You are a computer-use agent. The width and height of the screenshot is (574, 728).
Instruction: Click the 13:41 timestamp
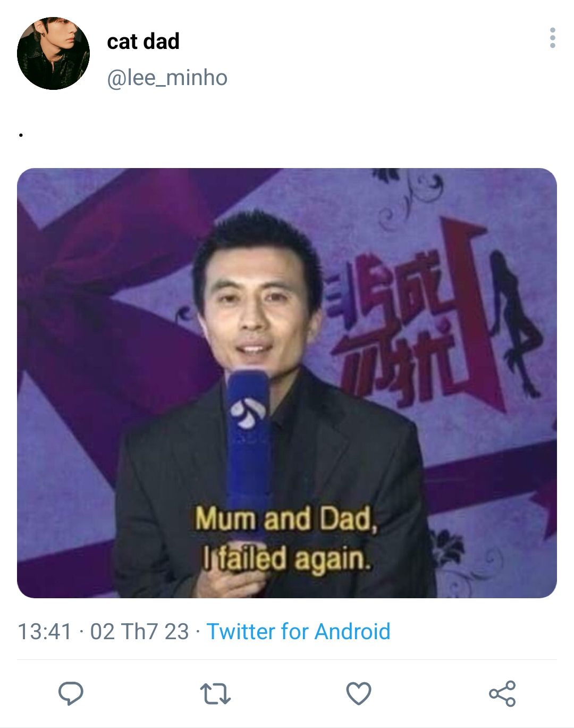pos(45,632)
